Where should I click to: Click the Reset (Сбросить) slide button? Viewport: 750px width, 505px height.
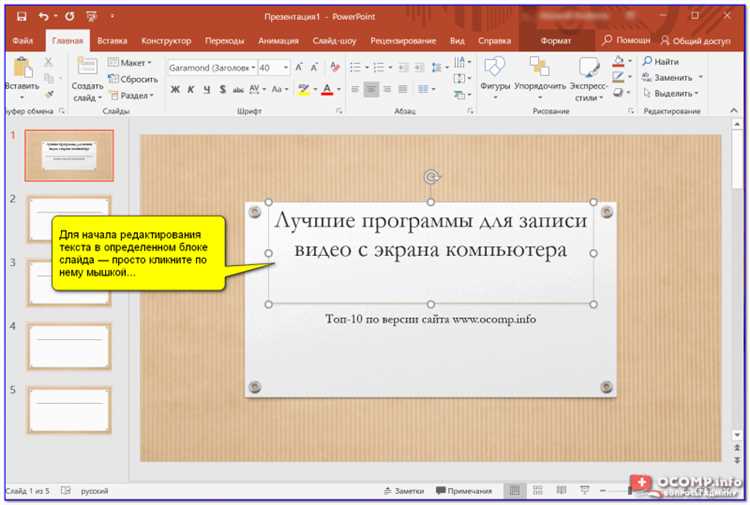point(132,78)
